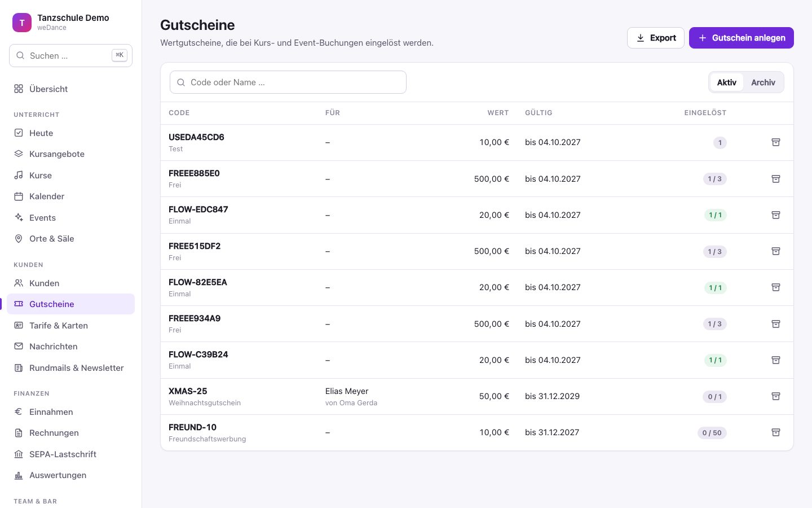Open Orte & Säle
The width and height of the screenshot is (812, 508).
point(70,239)
